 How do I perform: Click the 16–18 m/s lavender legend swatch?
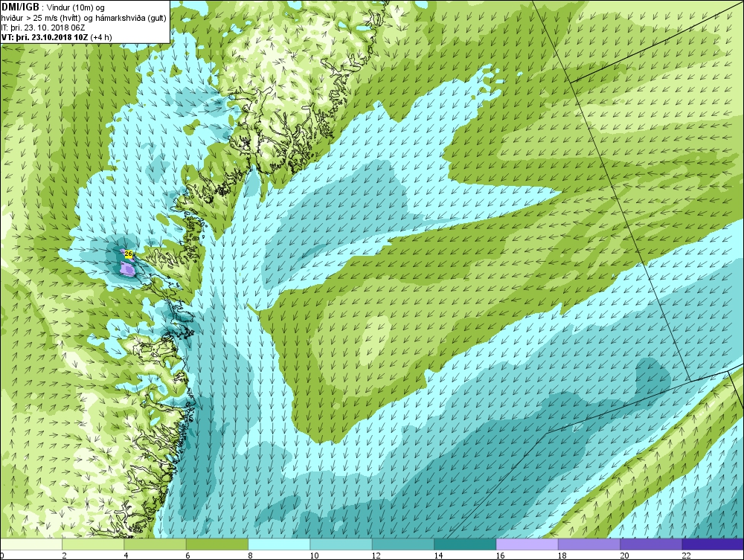click(527, 544)
